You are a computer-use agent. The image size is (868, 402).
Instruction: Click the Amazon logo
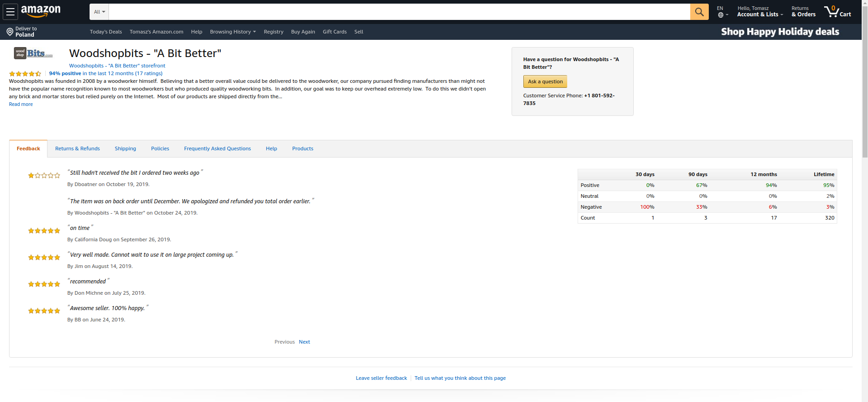41,11
